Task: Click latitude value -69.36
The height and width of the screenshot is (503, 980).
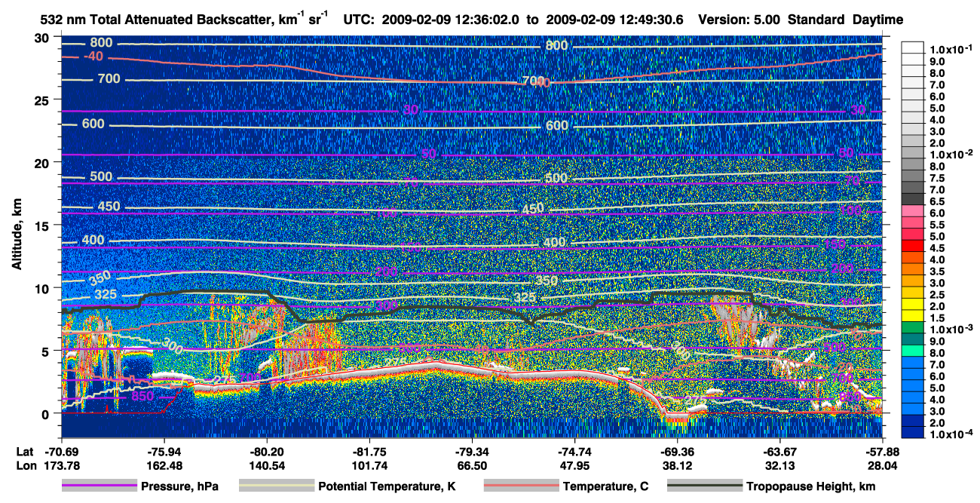Action: (677, 453)
